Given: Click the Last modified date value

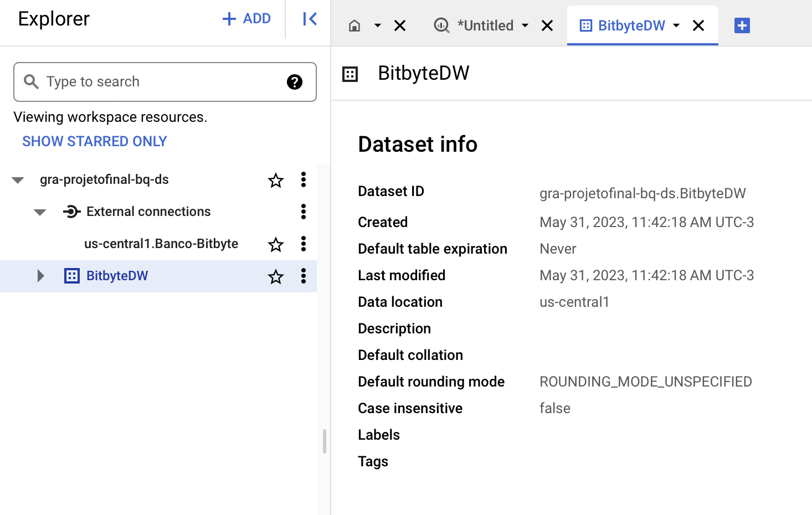Looking at the screenshot, I should (x=647, y=275).
